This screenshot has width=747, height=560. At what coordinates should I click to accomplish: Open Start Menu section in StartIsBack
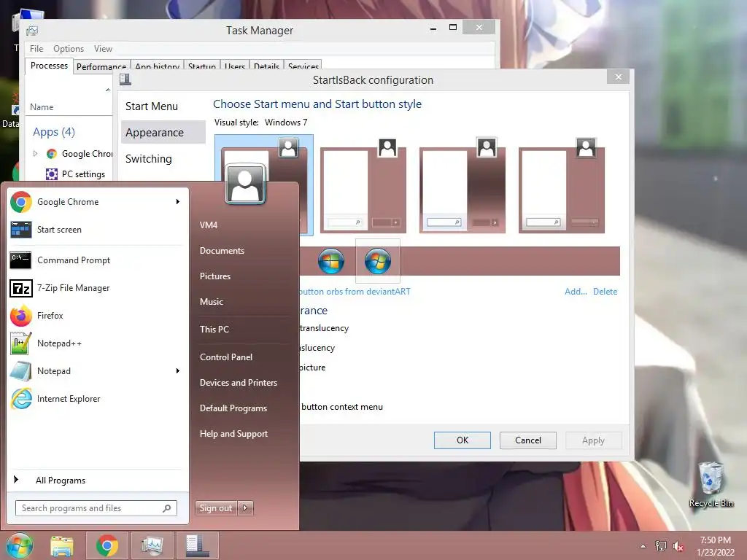152,106
